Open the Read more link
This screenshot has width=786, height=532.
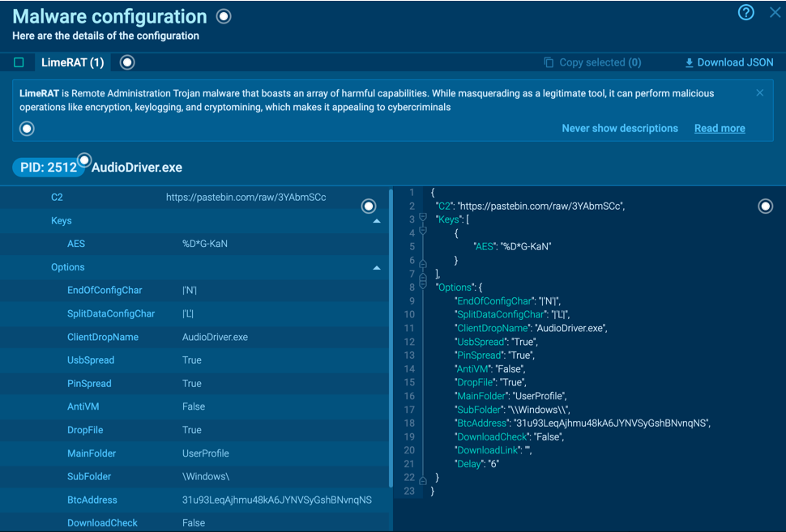(x=719, y=128)
